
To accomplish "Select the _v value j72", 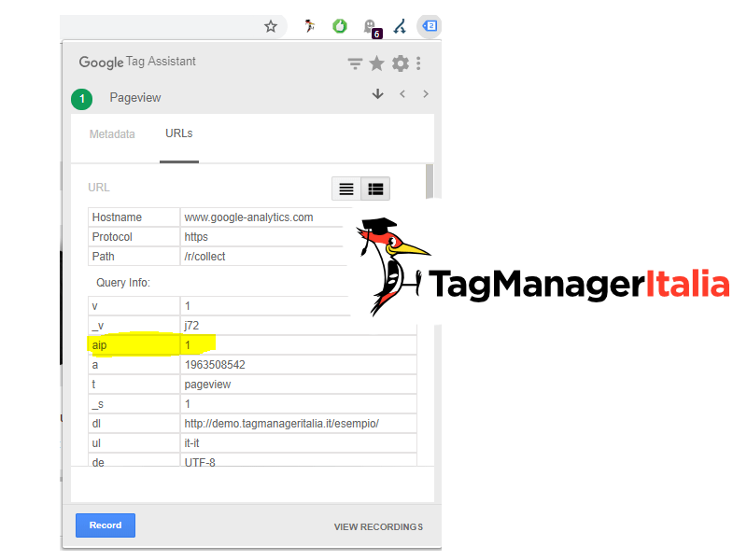I will tap(191, 326).
